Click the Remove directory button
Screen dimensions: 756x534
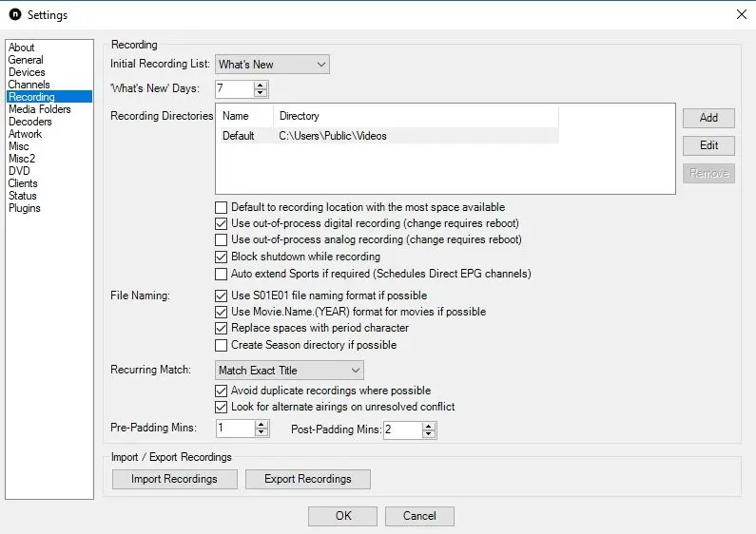[x=708, y=174]
